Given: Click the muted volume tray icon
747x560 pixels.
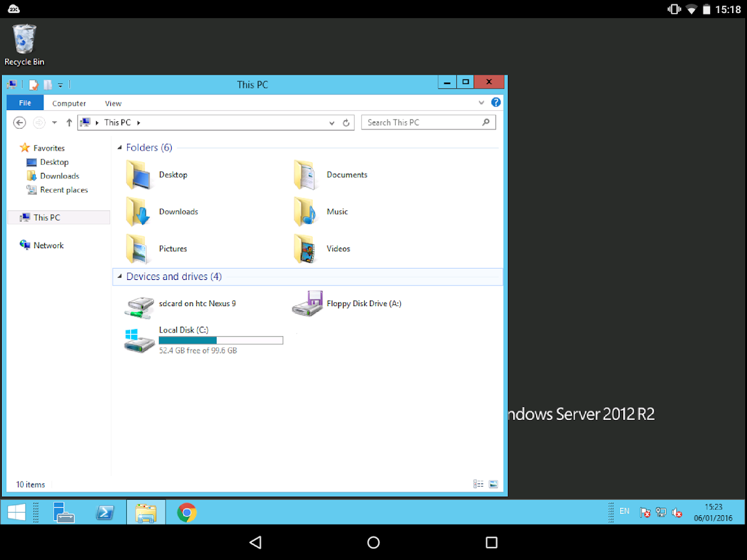Looking at the screenshot, I should click(677, 513).
